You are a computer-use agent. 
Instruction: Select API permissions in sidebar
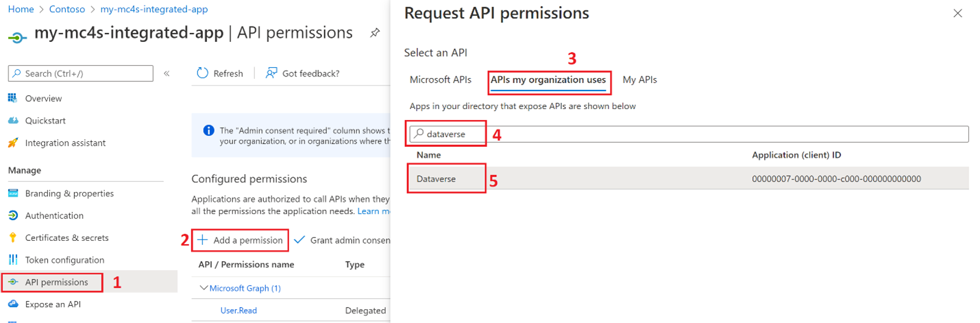coord(56,282)
